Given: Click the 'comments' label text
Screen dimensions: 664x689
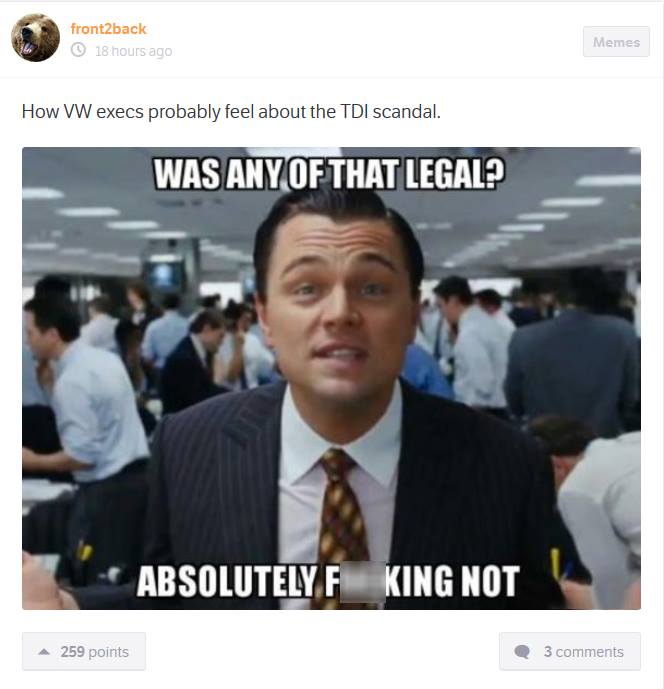Looking at the screenshot, I should click(590, 652).
